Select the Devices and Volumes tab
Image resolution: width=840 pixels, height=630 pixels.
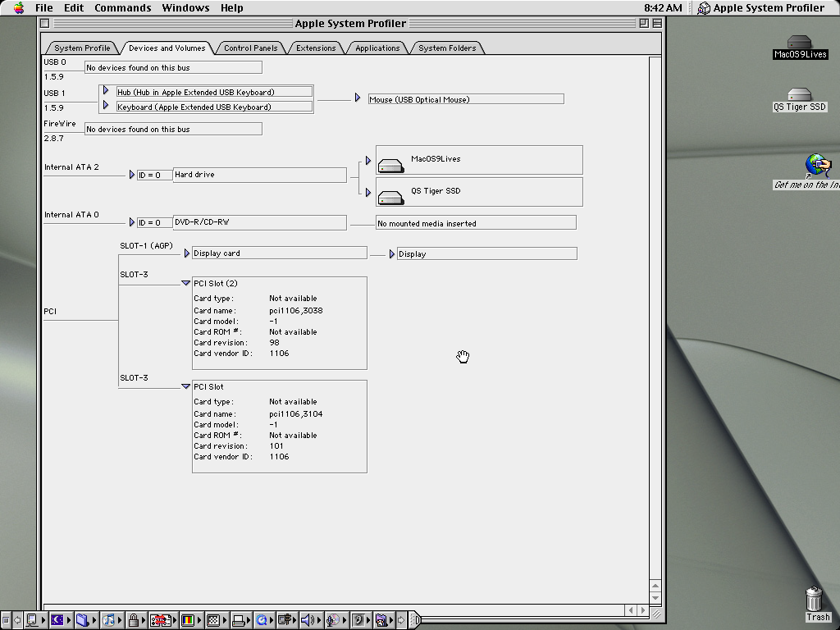point(167,48)
